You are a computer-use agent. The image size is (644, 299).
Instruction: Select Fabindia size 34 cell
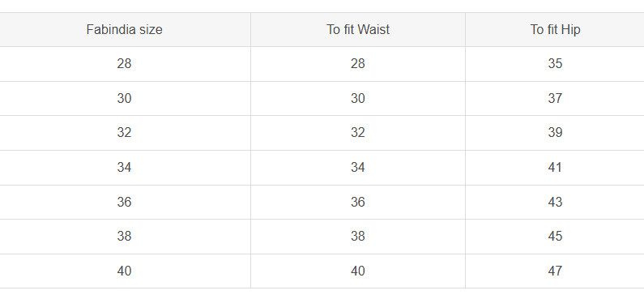124,168
